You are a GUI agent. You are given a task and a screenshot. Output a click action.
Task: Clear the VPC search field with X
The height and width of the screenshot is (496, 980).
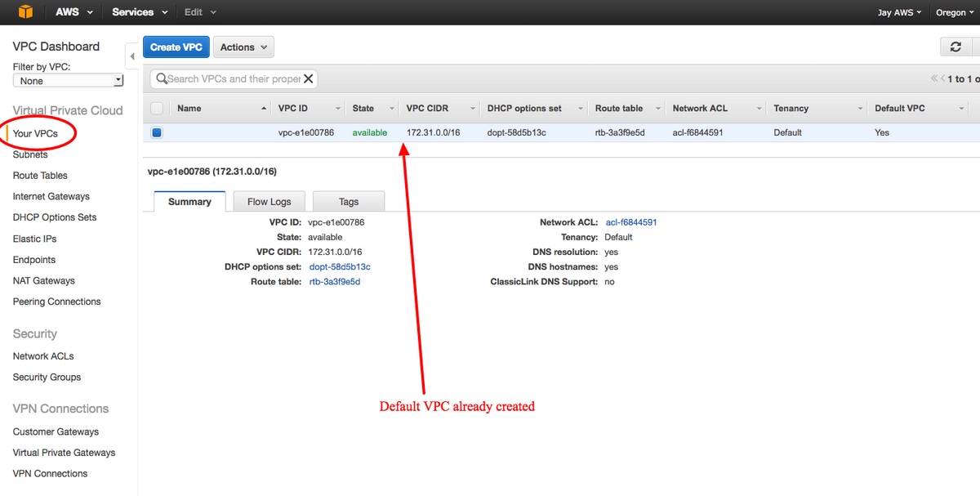pos(308,79)
